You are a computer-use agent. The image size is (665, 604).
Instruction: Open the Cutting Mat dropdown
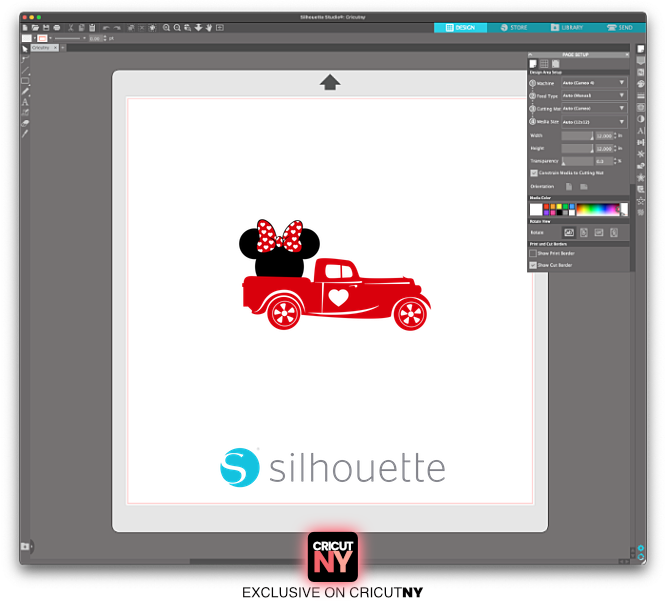[x=594, y=108]
